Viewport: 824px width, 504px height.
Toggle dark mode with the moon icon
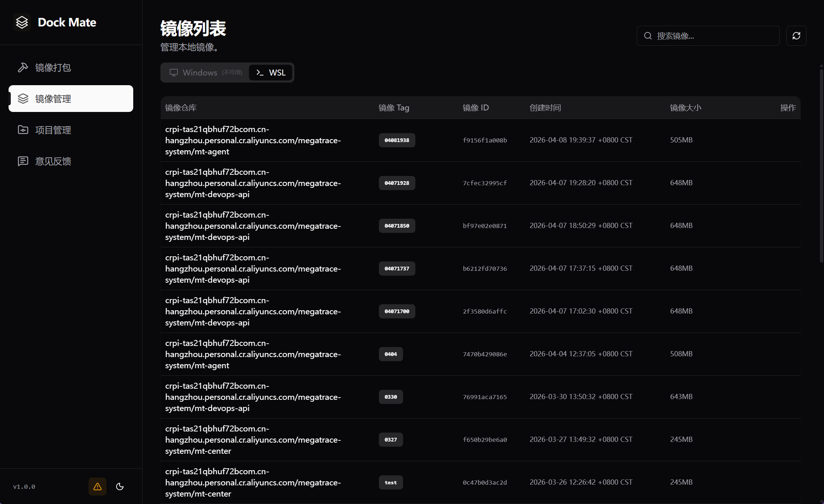[119, 487]
